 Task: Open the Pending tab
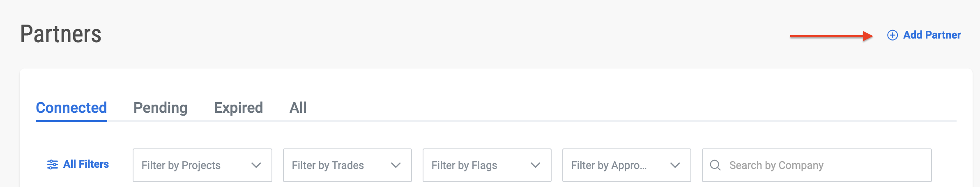[161, 108]
